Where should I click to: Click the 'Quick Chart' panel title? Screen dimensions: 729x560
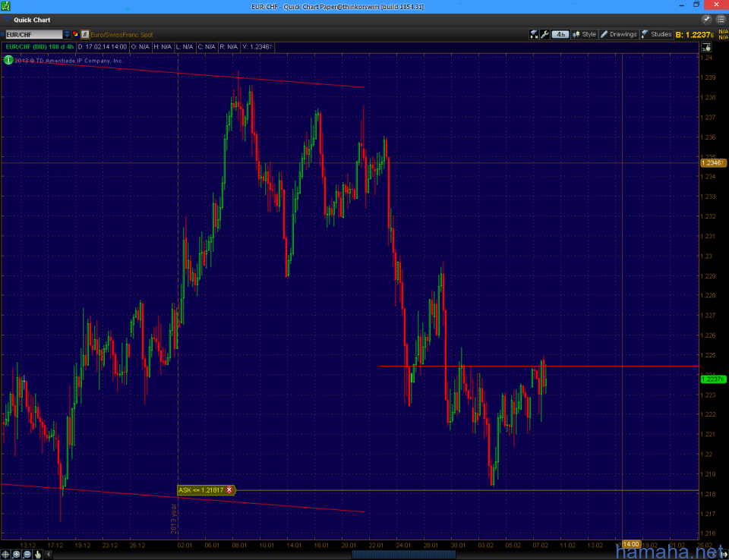click(32, 20)
